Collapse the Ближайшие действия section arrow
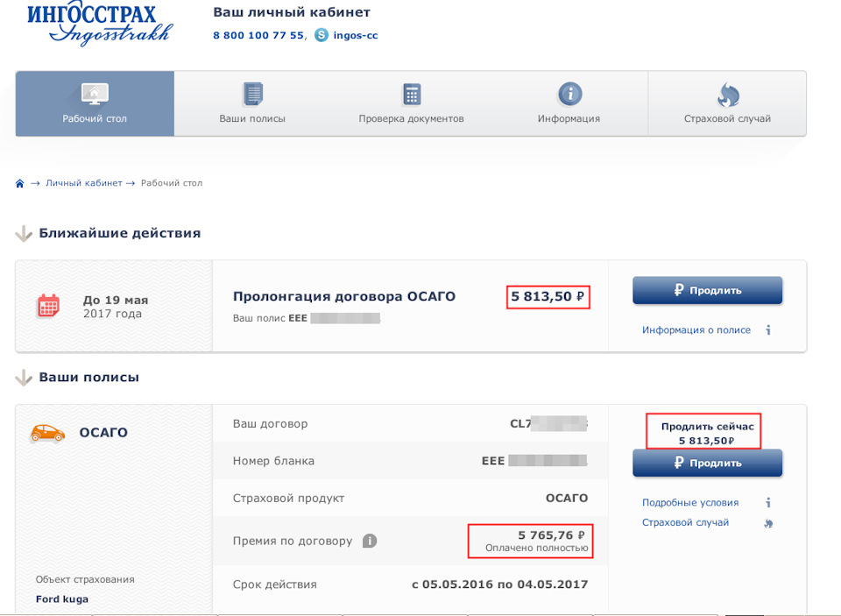 pos(24,234)
